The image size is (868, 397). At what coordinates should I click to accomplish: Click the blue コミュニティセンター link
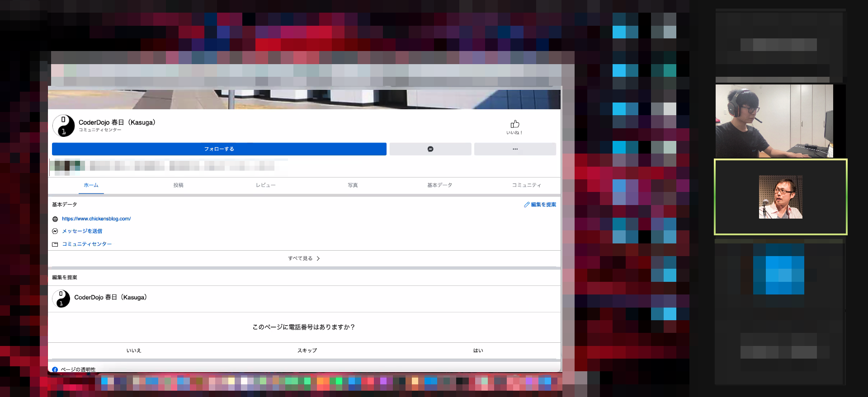[x=87, y=244]
